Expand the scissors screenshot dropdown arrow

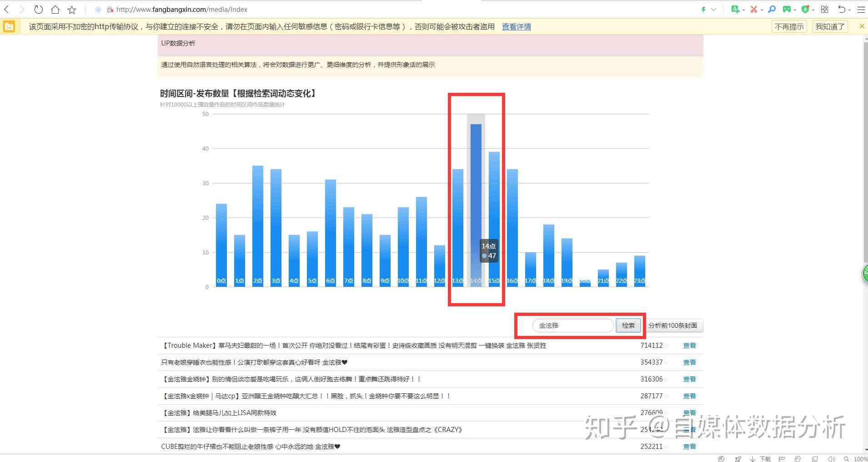click(x=762, y=10)
